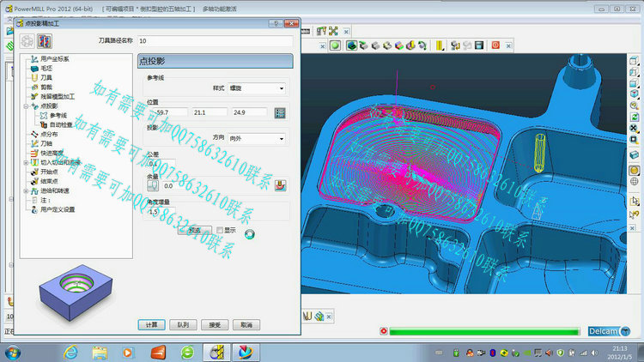Screen dimensions: 644x362
Task: Select 自动检查 tree item
Action: pos(61,125)
